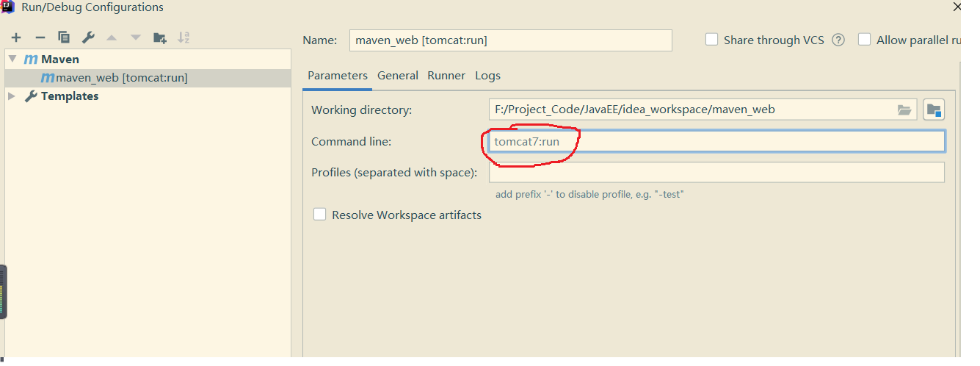Viewport: 980px width, 366px height.
Task: Switch to the Parameters tab
Action: pos(338,76)
